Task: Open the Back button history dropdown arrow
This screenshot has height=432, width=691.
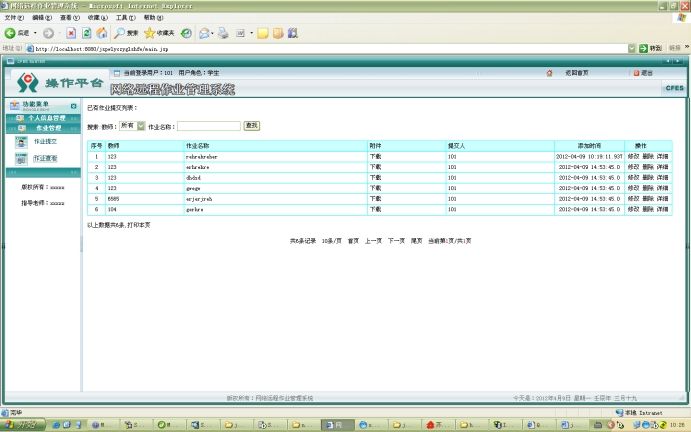Action: [35, 33]
